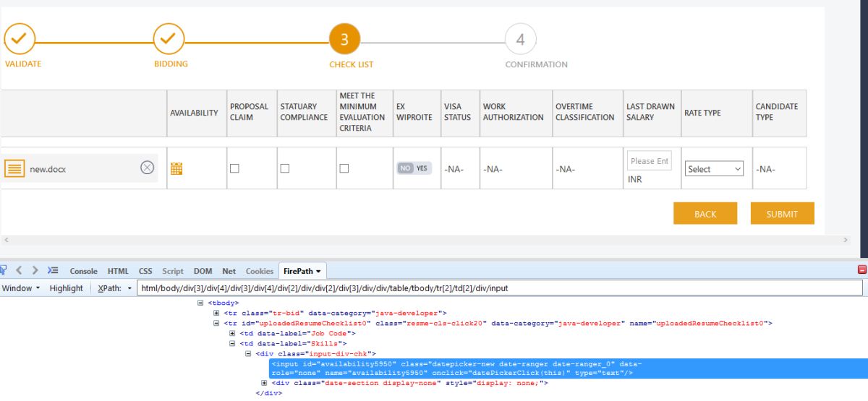
Task: Click the document icon beside new.docx
Action: 14,168
